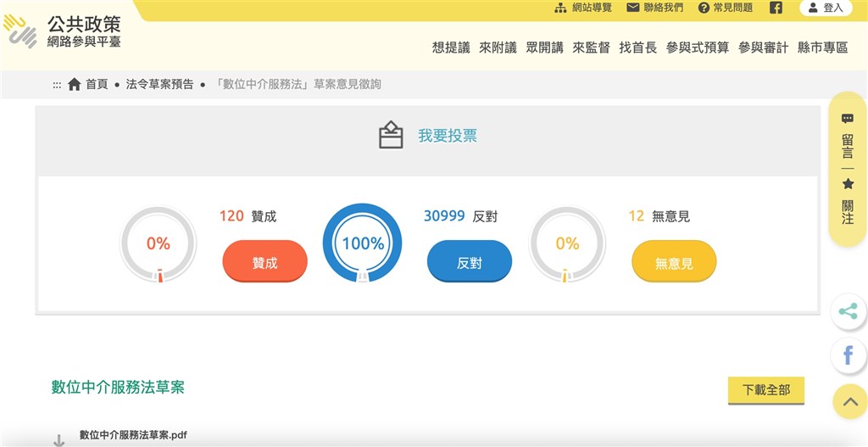868x447 pixels.
Task: Open the 縣市專區 menu
Action: pos(822,47)
